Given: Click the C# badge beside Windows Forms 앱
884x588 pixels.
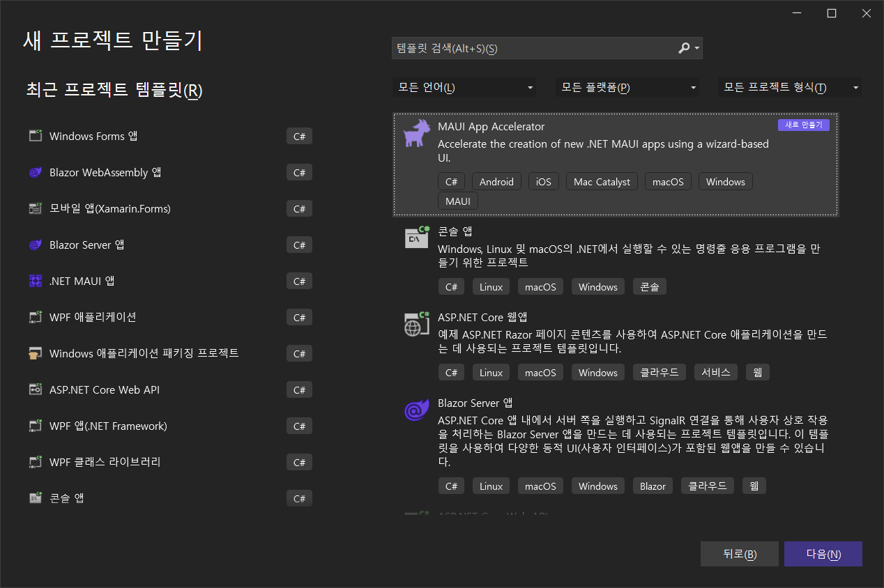Looking at the screenshot, I should (x=300, y=137).
